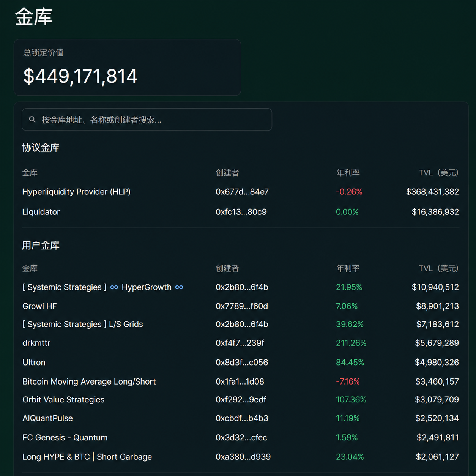Click 211.26% APR for drkmttr
Screen dimensions: 476x476
click(351, 343)
